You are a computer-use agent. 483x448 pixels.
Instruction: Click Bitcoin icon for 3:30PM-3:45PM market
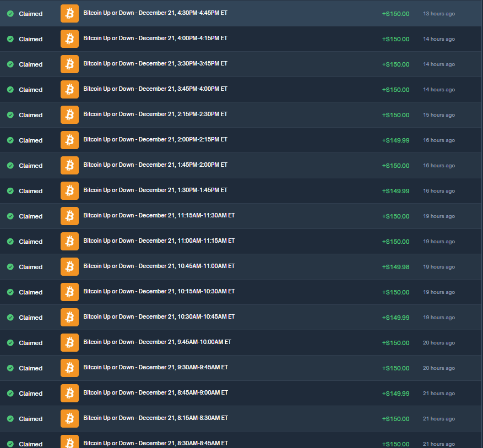pyautogui.click(x=69, y=64)
